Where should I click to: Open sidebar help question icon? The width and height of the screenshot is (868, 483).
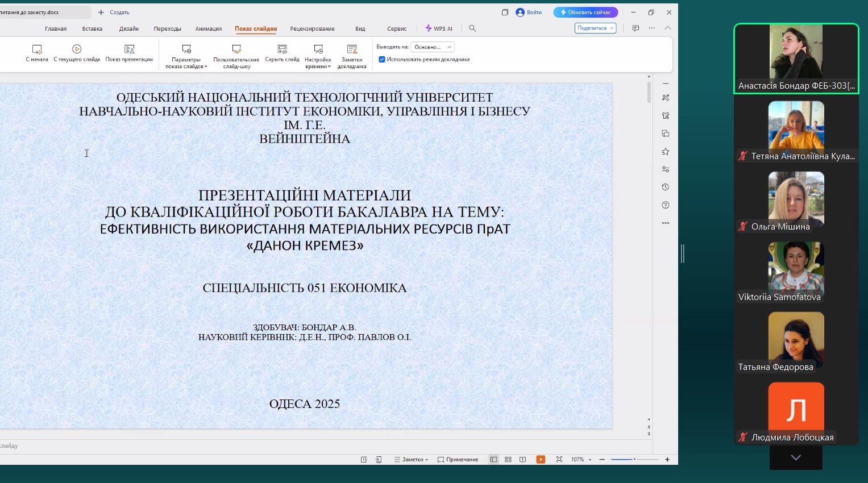pyautogui.click(x=666, y=205)
